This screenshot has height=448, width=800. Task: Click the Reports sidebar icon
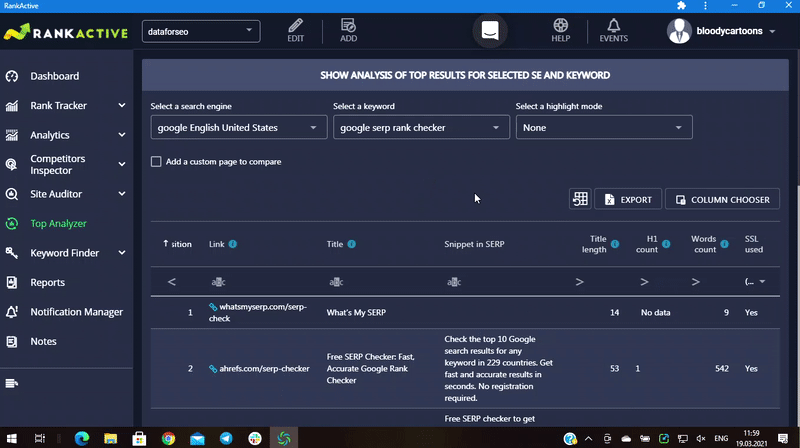coord(12,282)
